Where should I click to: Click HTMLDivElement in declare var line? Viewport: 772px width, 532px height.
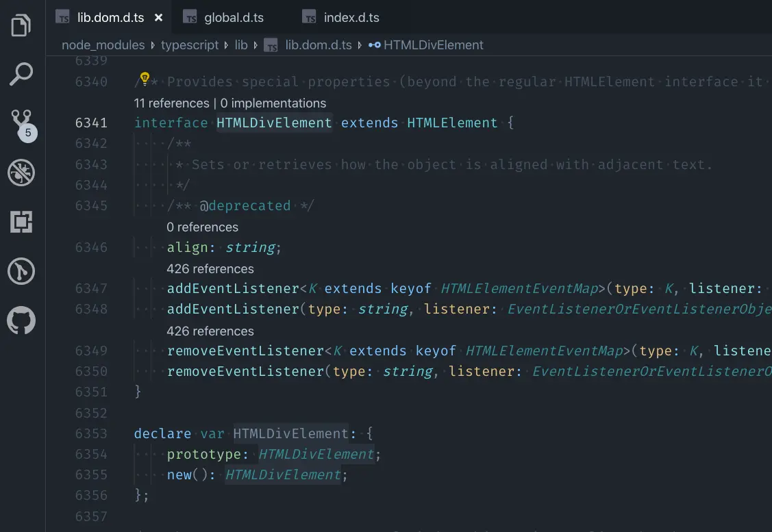(x=290, y=433)
